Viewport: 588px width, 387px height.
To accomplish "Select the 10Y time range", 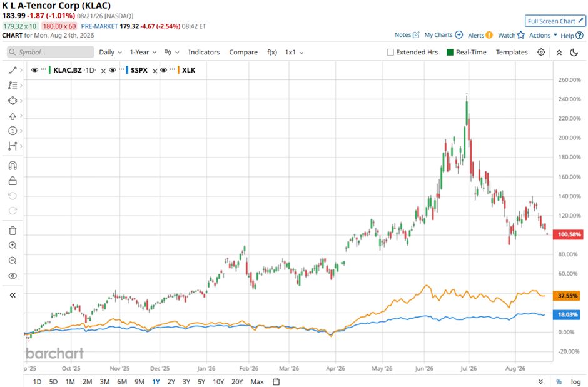I will click(218, 382).
